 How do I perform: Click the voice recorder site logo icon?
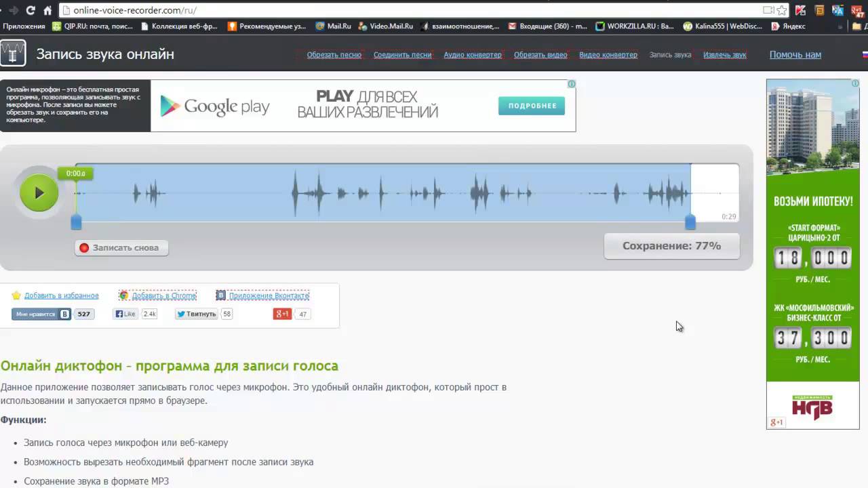[x=13, y=54]
